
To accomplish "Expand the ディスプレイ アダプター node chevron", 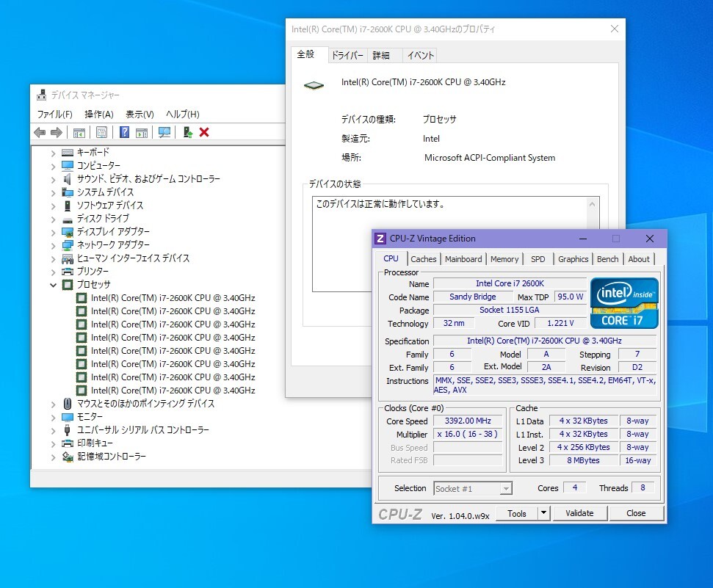I will tap(53, 233).
